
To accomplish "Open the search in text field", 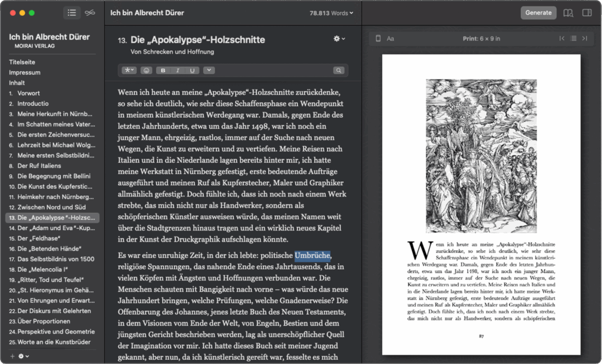I will (x=339, y=70).
